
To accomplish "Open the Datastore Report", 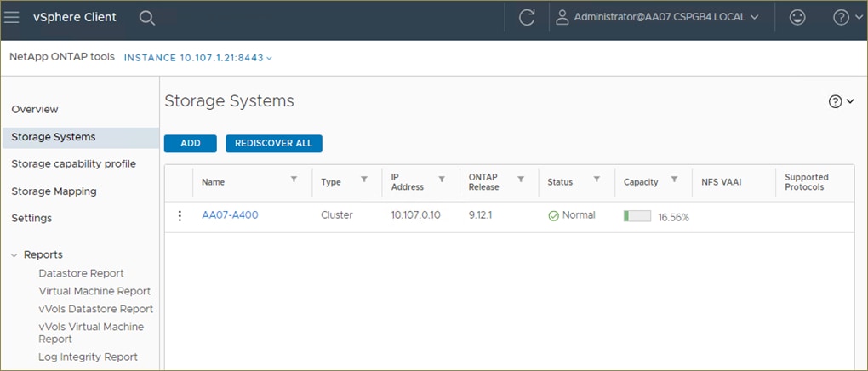I will click(82, 273).
